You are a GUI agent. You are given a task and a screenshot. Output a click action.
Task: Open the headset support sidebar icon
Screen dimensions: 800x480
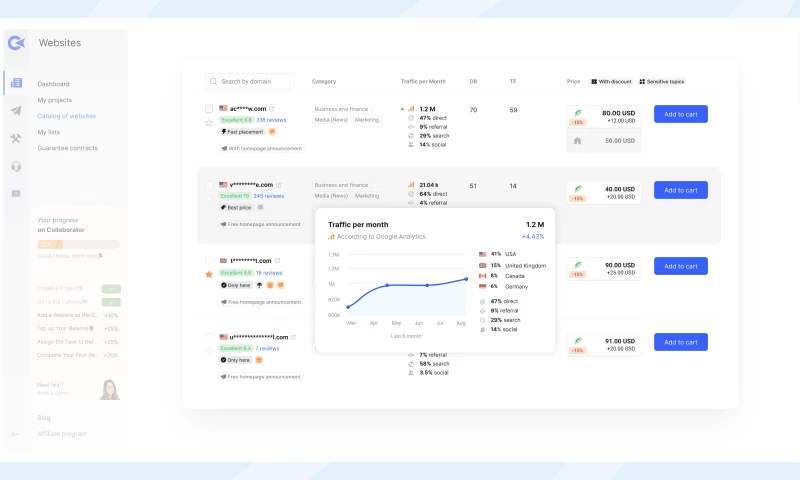(16, 166)
